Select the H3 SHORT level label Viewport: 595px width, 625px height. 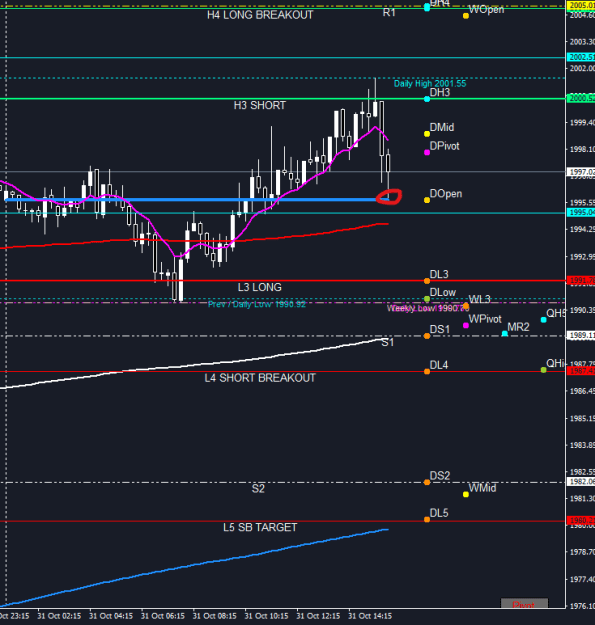coord(260,106)
